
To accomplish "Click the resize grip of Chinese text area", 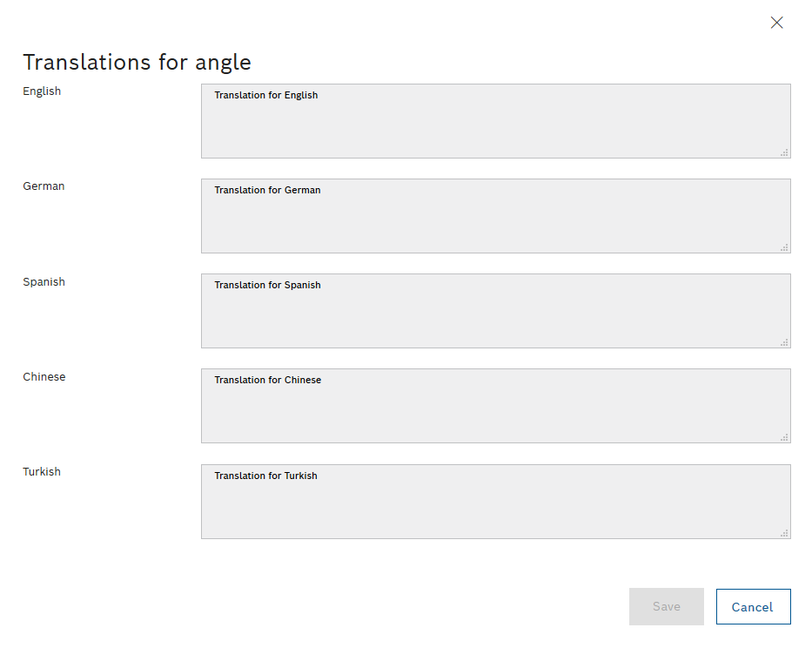I will [x=786, y=438].
